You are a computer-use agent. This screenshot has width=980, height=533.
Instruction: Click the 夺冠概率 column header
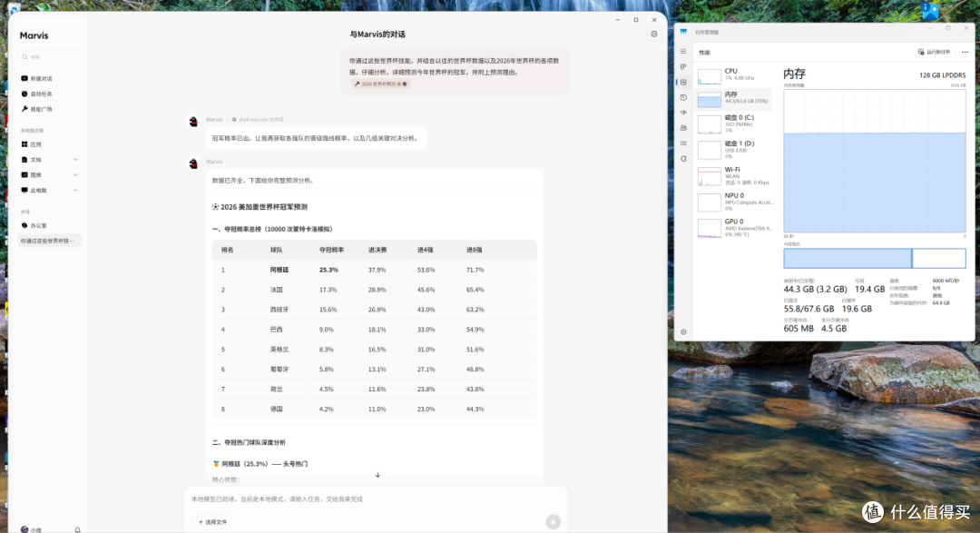[331, 250]
